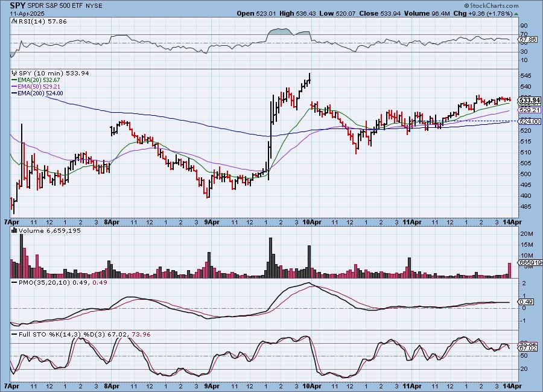Click the 500 price axis label

pyautogui.click(x=526, y=174)
